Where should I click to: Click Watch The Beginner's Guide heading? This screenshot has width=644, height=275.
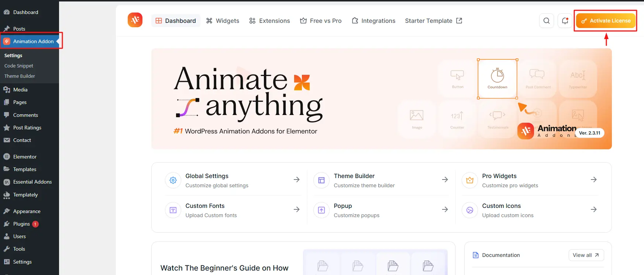click(x=224, y=268)
